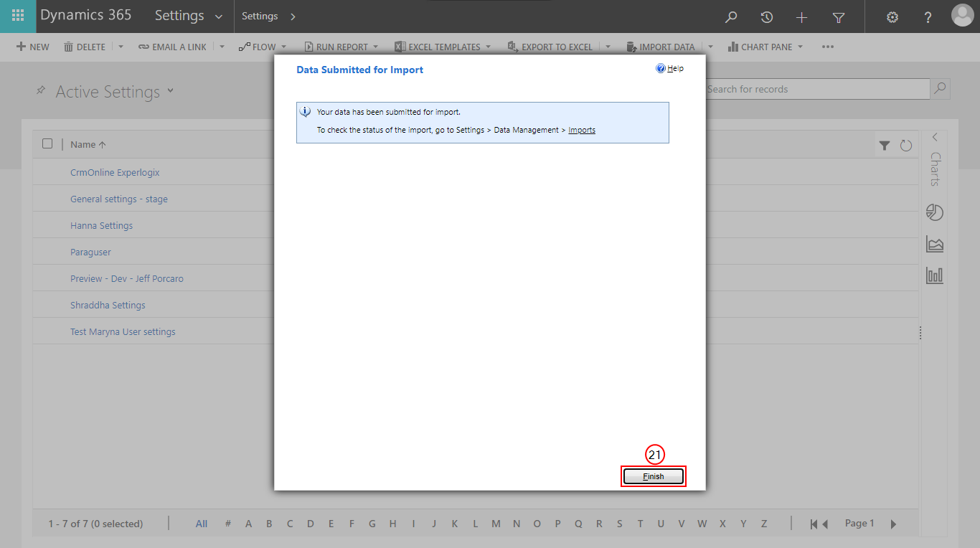Go to the next page of records
The image size is (980, 548).
pos(893,524)
